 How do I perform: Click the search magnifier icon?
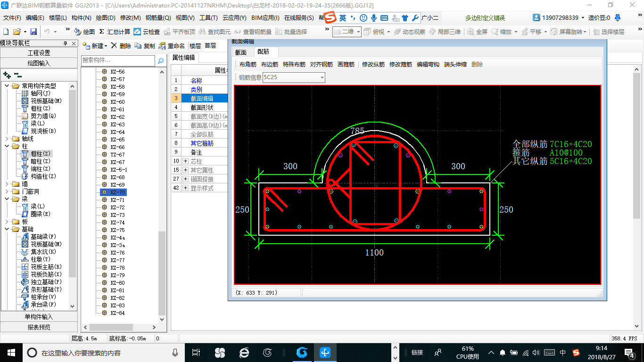pos(161,60)
